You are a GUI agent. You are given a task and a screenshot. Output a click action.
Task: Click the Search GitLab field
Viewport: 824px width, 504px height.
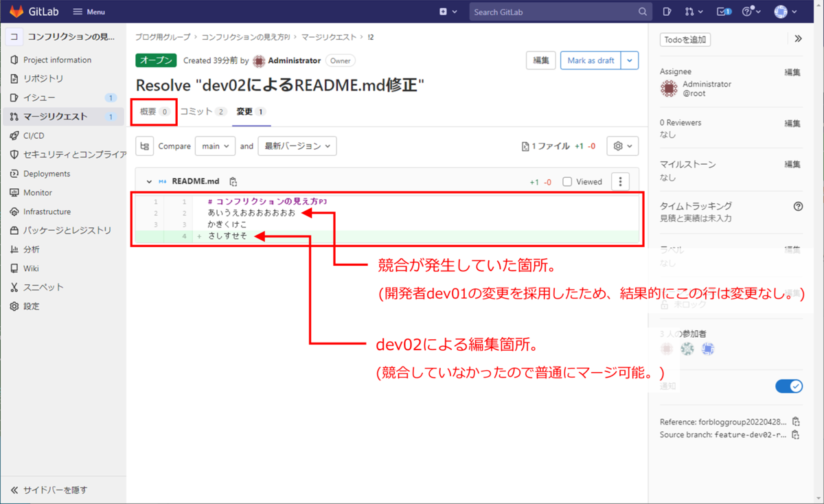click(560, 12)
